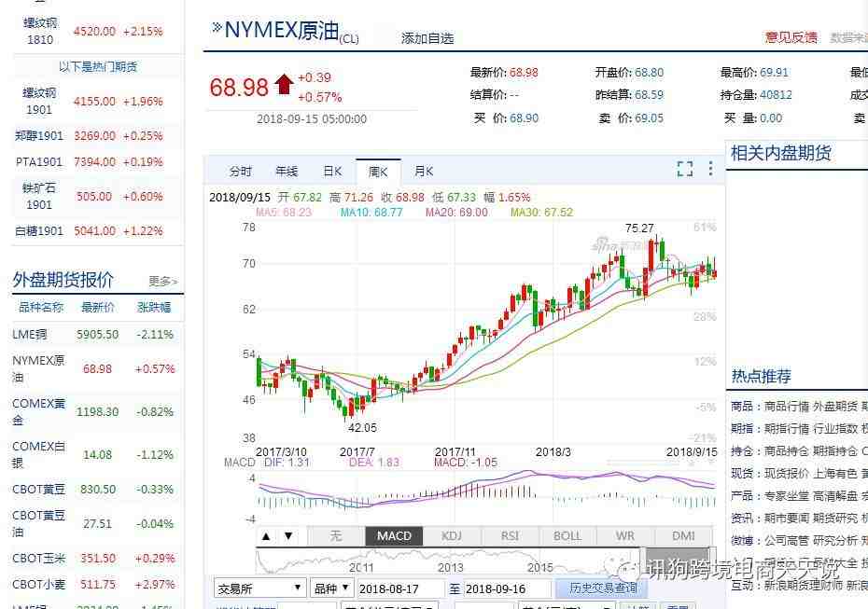Click the MA10: 68.77 legend label
This screenshot has width=868, height=609.
(x=371, y=213)
